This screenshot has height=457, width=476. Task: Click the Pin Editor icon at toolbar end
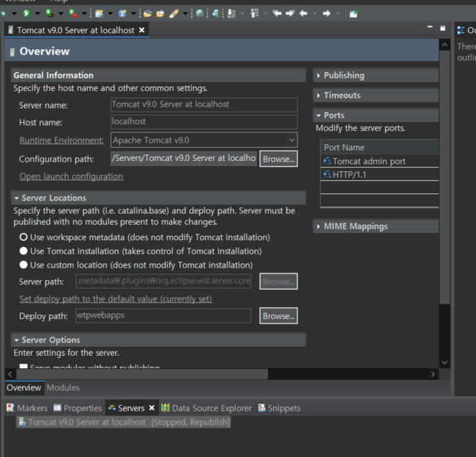coord(353,14)
